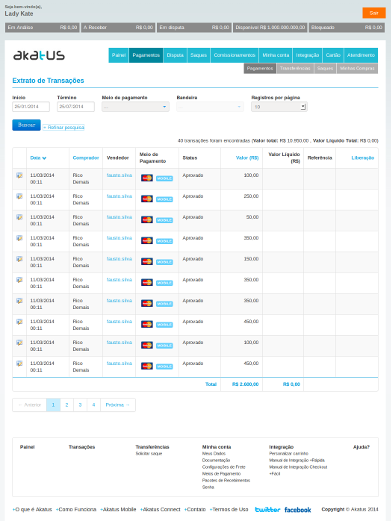Open the Registros por página selector
391x521 pixels.
[x=279, y=107]
